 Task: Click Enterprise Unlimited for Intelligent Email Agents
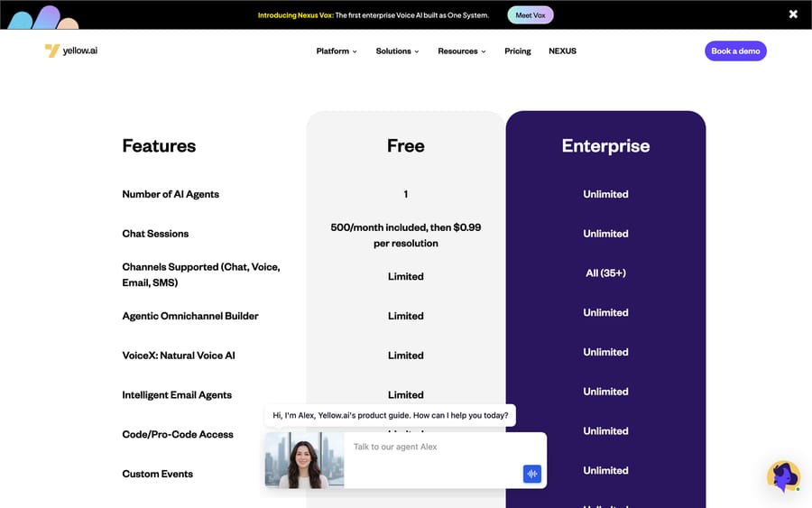[x=605, y=392]
